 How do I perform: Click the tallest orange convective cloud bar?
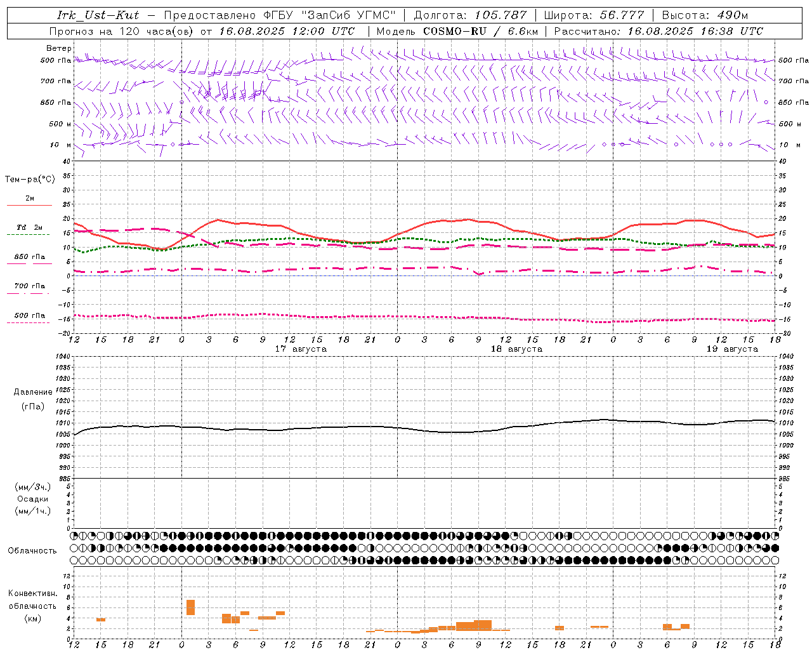click(190, 607)
